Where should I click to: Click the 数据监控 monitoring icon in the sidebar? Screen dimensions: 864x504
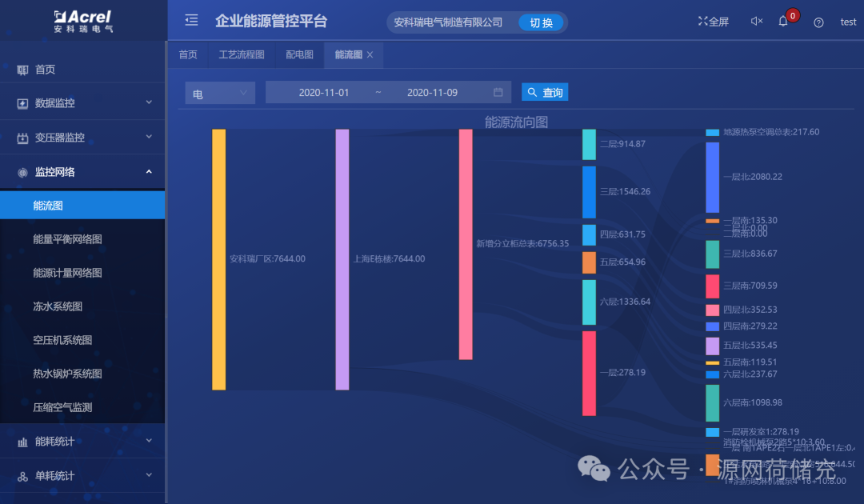point(22,103)
